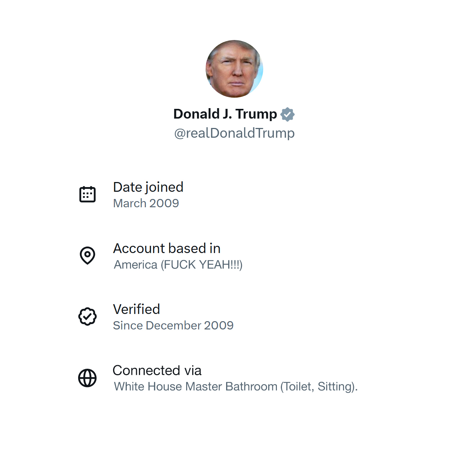
Task: Select the Verified heading text
Action: click(x=136, y=309)
